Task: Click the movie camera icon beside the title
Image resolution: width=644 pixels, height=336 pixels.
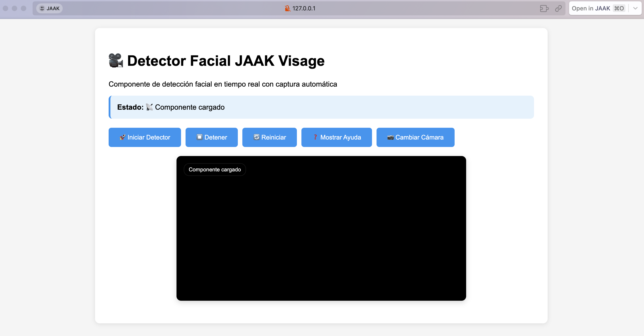Action: click(116, 61)
